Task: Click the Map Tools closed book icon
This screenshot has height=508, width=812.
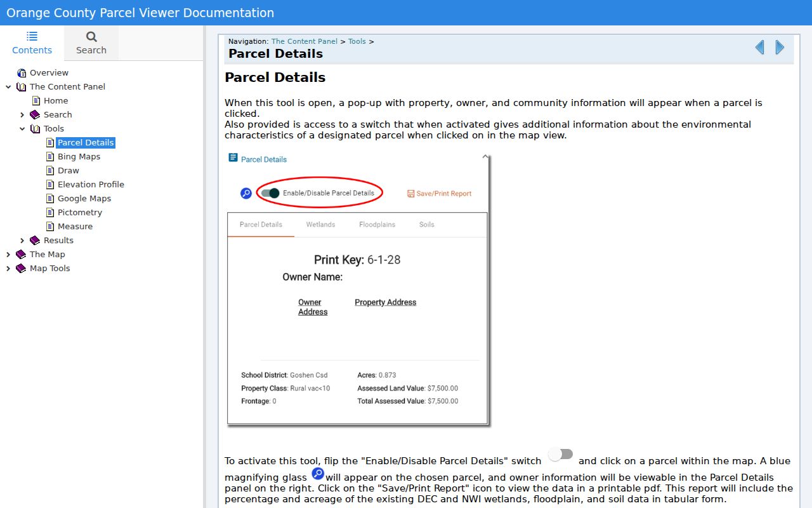Action: click(21, 269)
